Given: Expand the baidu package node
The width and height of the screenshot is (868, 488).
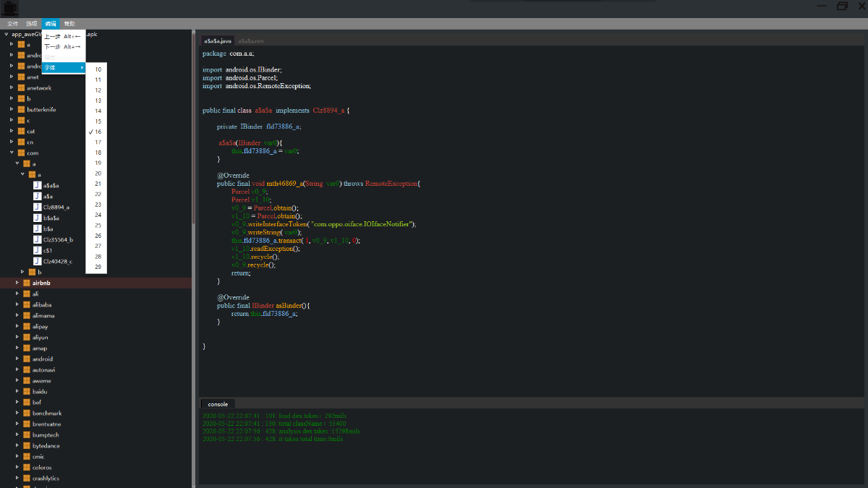Looking at the screenshot, I should pyautogui.click(x=17, y=391).
